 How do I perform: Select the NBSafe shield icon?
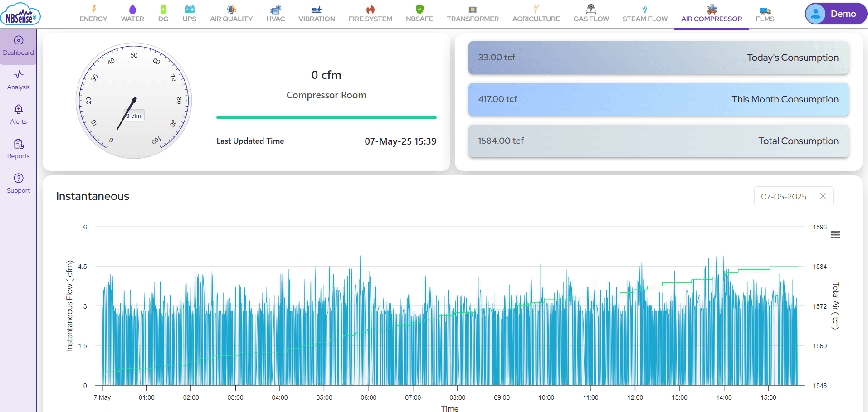point(419,9)
